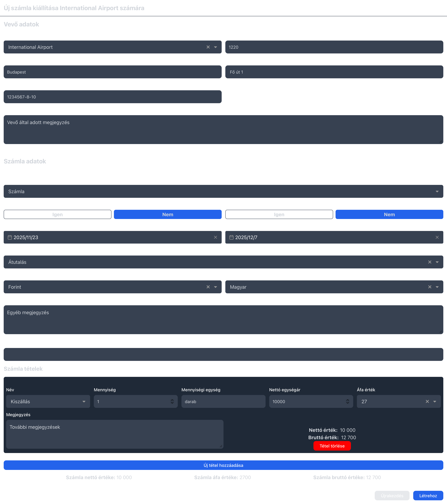Expand the Számla típusa dropdown
This screenshot has width=447, height=504.
point(437,192)
